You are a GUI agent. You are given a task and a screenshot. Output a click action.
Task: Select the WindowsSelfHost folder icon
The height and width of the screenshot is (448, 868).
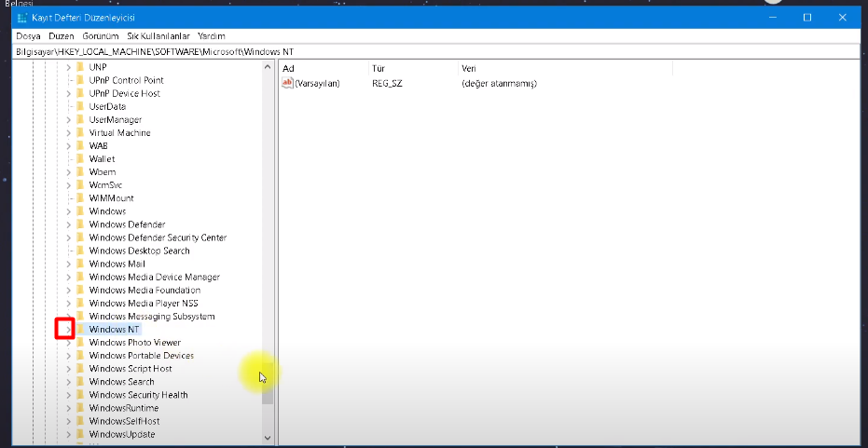80,421
